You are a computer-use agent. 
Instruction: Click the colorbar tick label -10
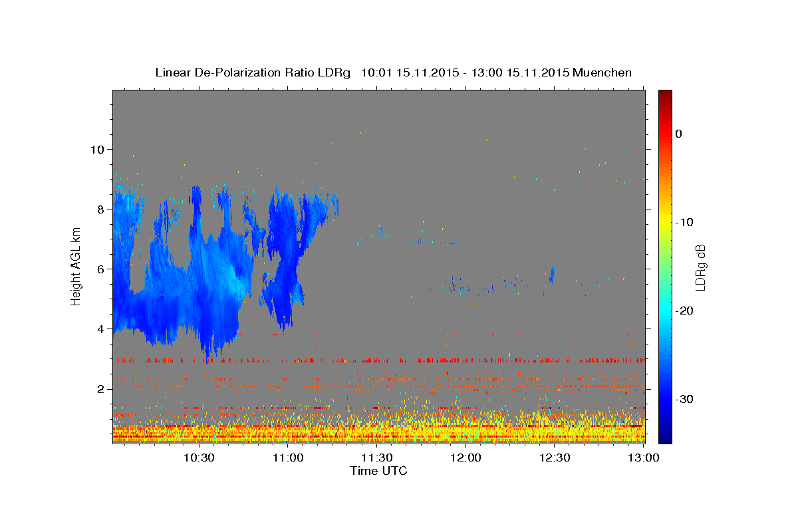[x=684, y=222]
